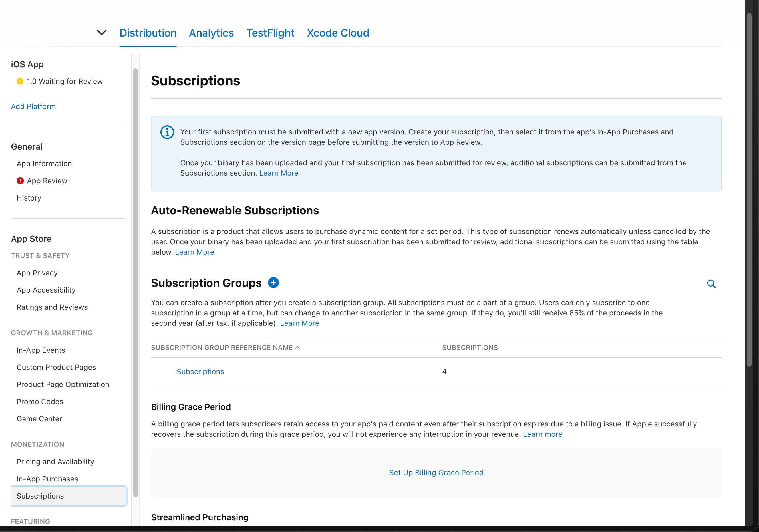Viewport: 759px width, 532px height.
Task: Open the TestFlight tab
Action: 270,33
